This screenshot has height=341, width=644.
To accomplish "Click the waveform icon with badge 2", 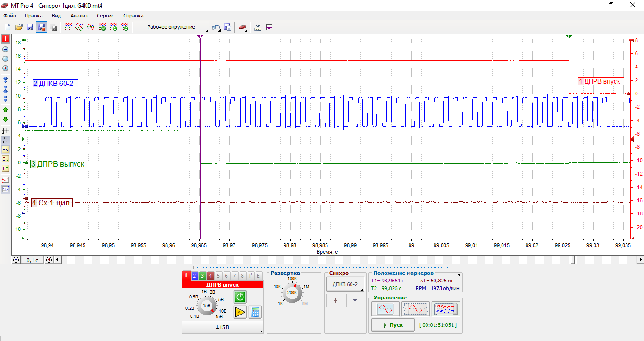I will tap(125, 27).
